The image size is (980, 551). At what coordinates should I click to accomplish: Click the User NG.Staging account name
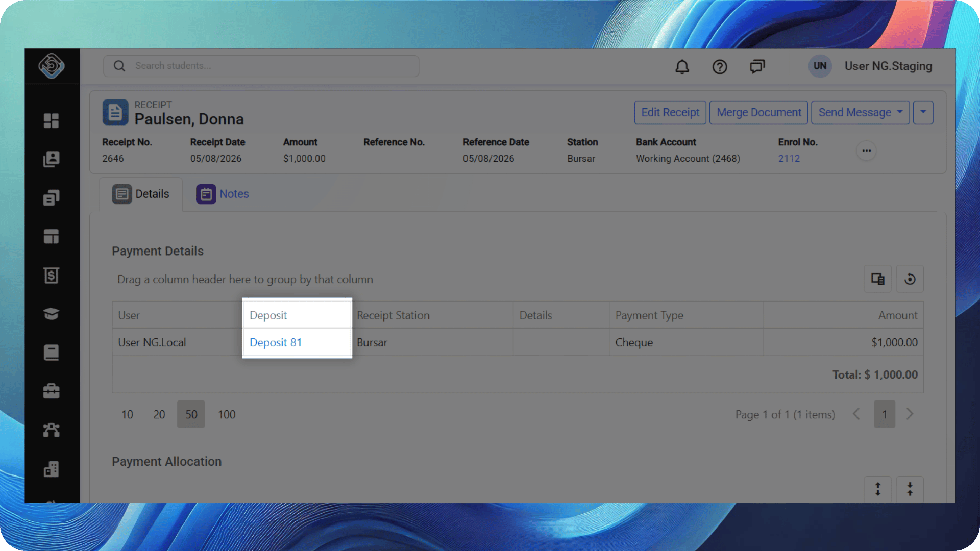tap(888, 66)
